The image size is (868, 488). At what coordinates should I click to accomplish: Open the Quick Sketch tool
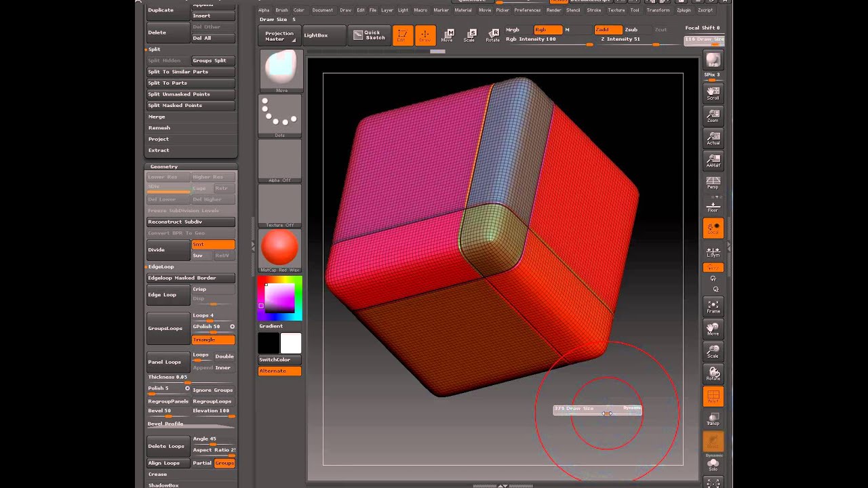click(369, 35)
